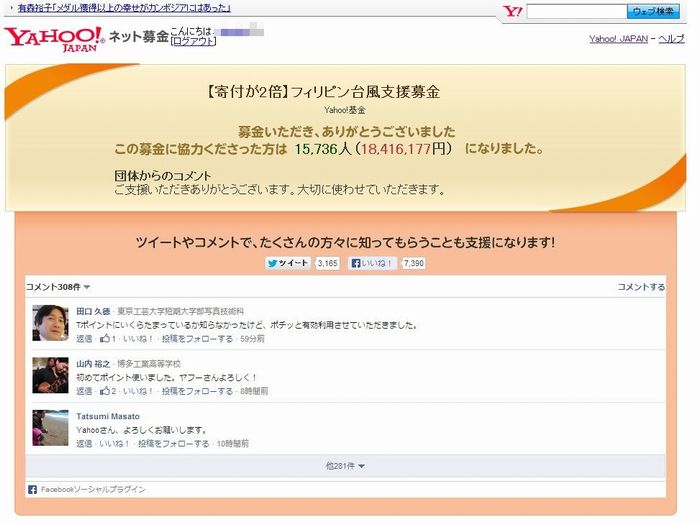Click the Facebook icon in plugin footer
Image resolution: width=700 pixels, height=525 pixels.
[x=32, y=490]
